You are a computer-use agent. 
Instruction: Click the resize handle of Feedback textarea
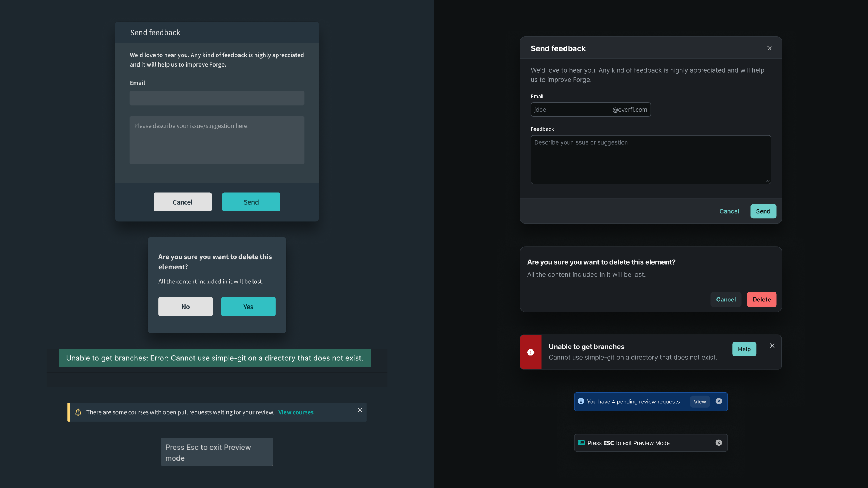(767, 180)
